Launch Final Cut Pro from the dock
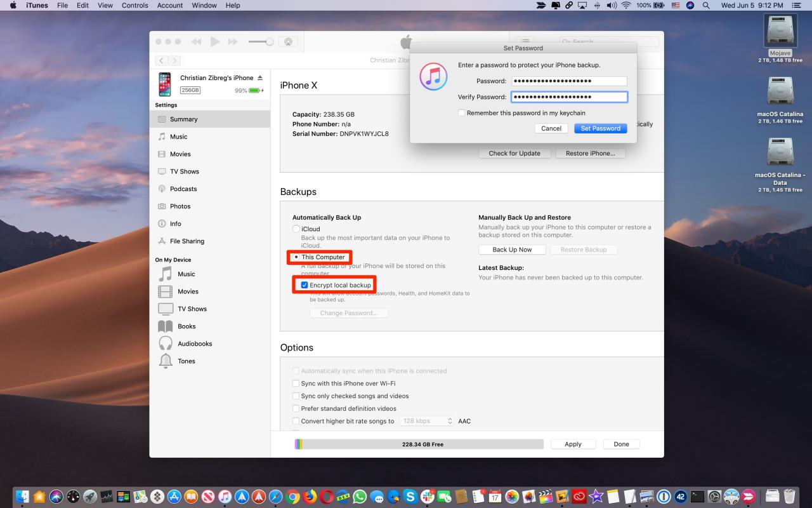The width and height of the screenshot is (812, 508). coord(546,497)
